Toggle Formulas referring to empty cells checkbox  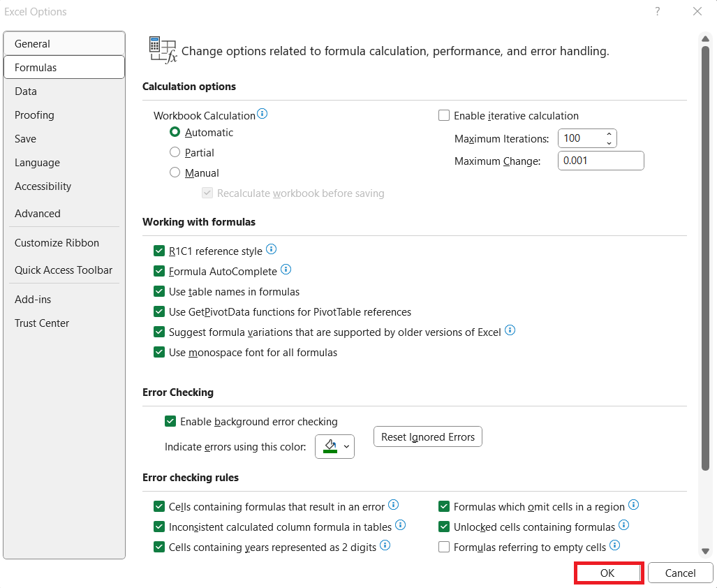pos(444,547)
